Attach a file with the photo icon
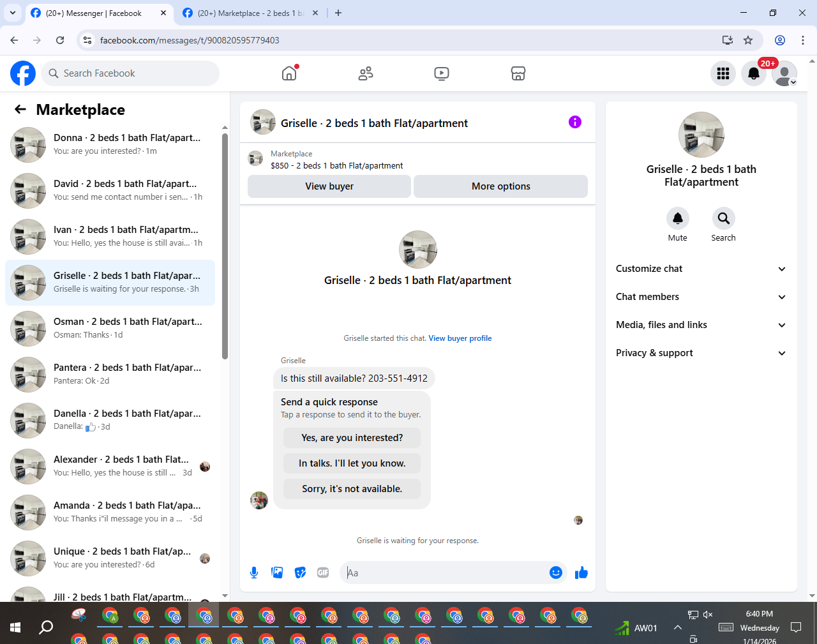 pos(277,573)
